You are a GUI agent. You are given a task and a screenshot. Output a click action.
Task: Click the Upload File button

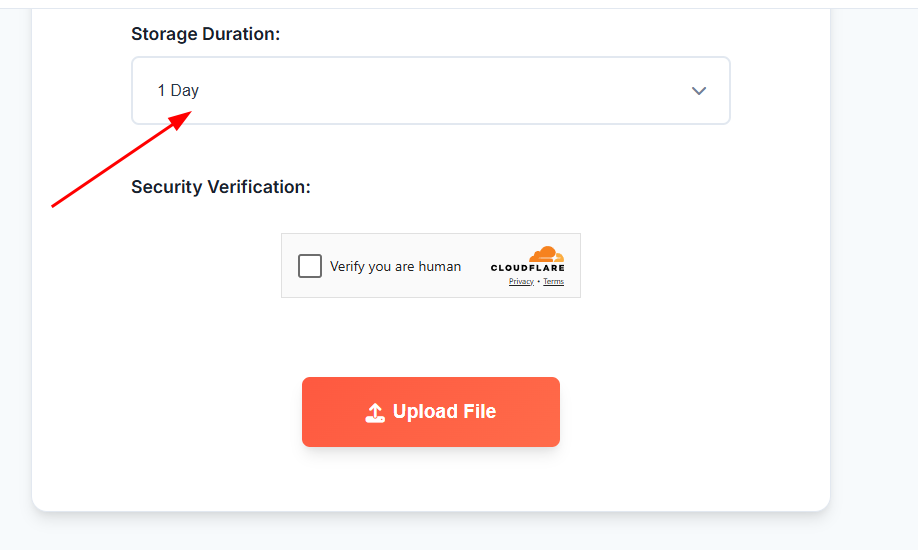[x=431, y=412]
